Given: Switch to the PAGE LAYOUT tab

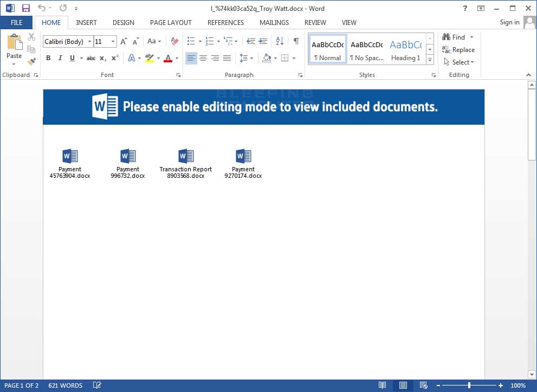Looking at the screenshot, I should click(171, 23).
